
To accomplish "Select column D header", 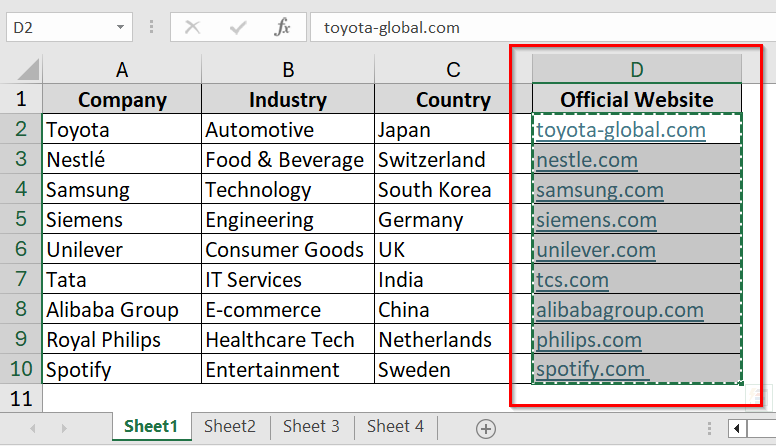I will tap(637, 69).
